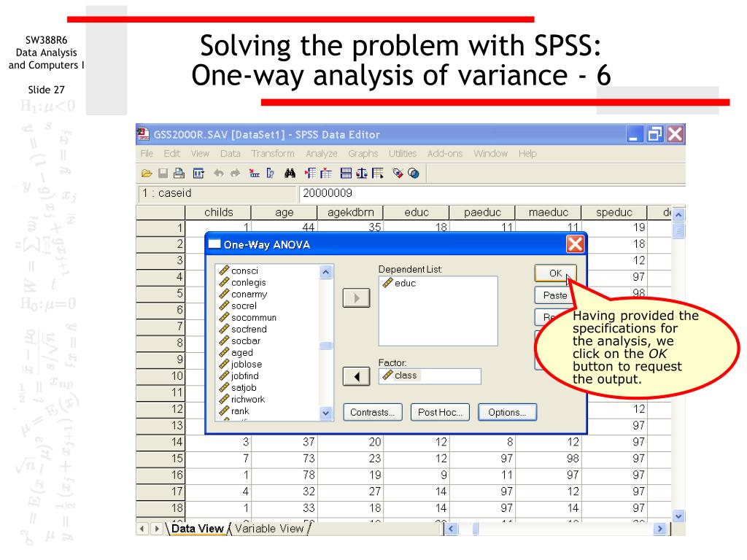Click the One-Way ANOVA dialog title icon
747x560 pixels.
coord(215,244)
